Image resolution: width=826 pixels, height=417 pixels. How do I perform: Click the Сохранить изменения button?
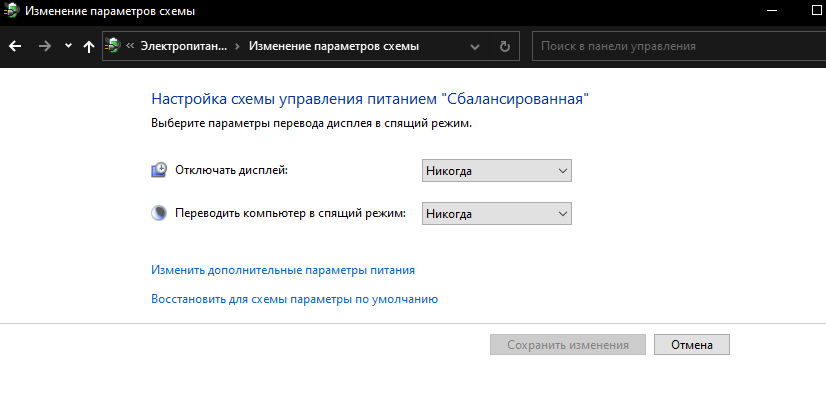[x=568, y=345]
